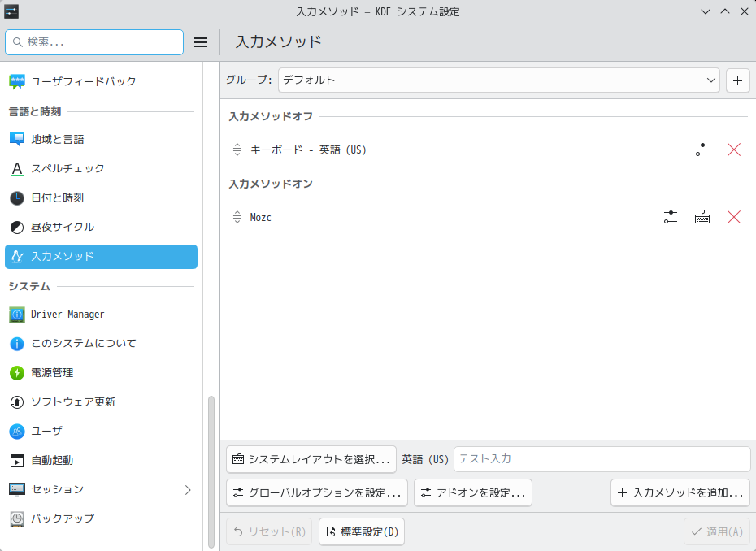Click the 標準設定(D) button

(x=362, y=531)
